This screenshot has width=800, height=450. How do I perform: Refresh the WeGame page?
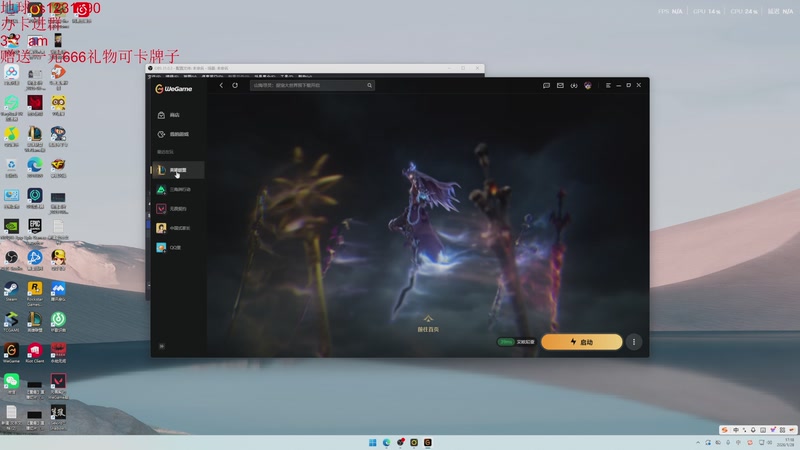pos(235,85)
